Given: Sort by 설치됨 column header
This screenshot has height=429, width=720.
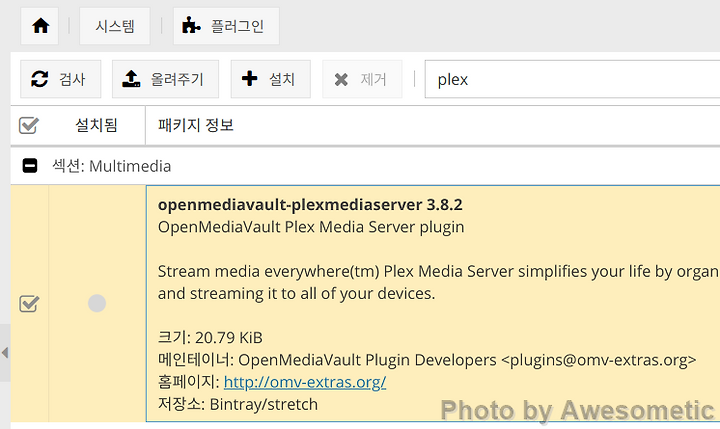Looking at the screenshot, I should coord(96,125).
